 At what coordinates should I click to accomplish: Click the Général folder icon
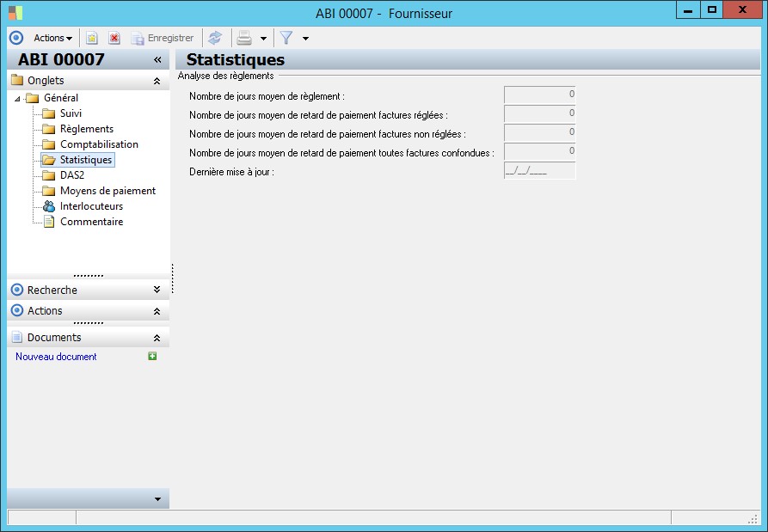(x=33, y=98)
